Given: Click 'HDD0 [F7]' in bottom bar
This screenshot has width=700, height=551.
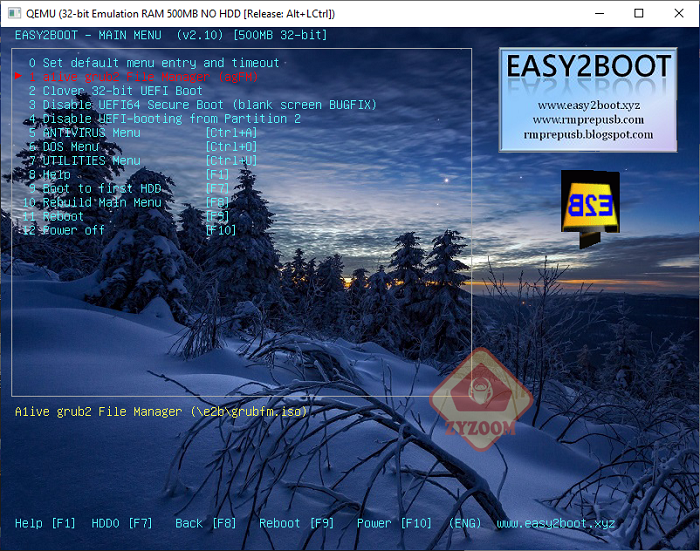Looking at the screenshot, I should (122, 523).
